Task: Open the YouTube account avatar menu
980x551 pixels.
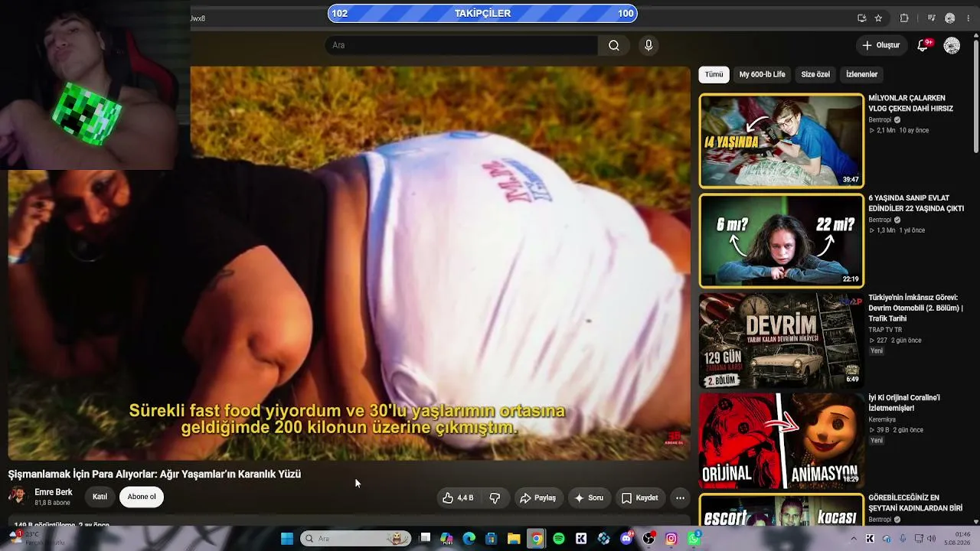Action: 952,45
